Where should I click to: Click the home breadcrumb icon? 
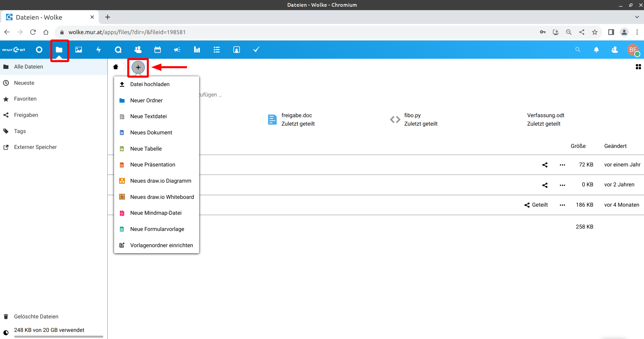coord(116,67)
